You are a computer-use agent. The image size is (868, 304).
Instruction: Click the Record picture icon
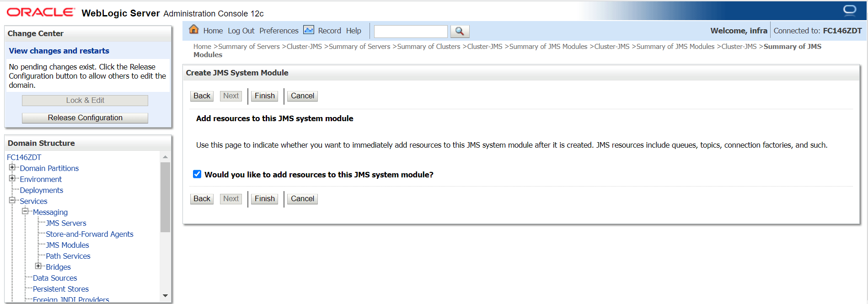click(309, 30)
